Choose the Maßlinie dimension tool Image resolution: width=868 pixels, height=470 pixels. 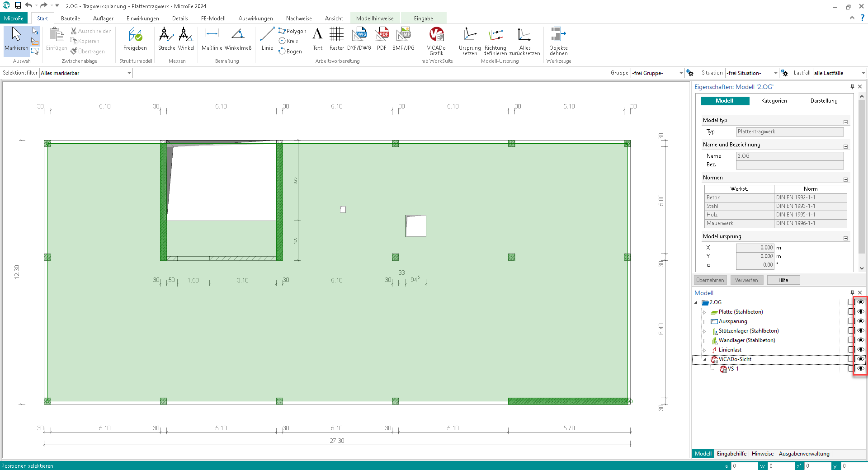(x=212, y=39)
